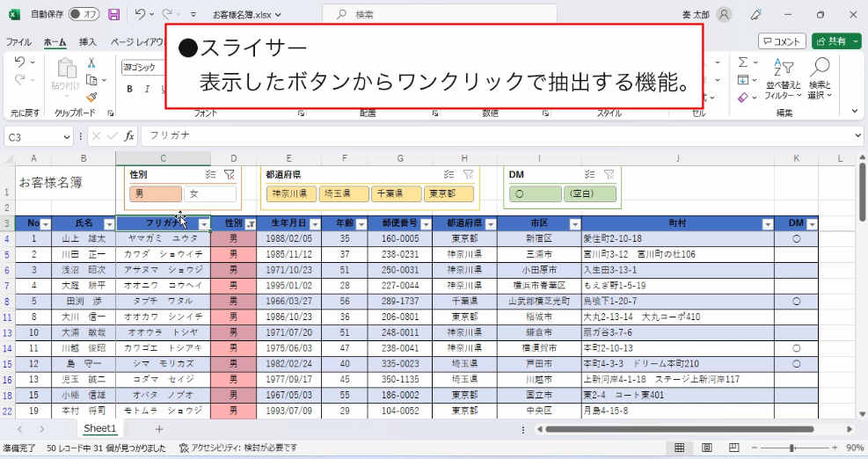Open No column filter dropdown
This screenshot has height=459, width=868.
(46, 224)
